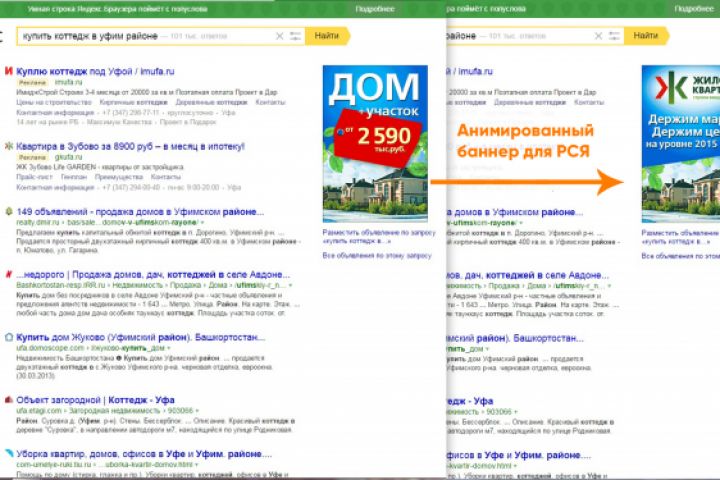Open search settings icon in right screenshot's search box
720x480 pixels.
614,36
